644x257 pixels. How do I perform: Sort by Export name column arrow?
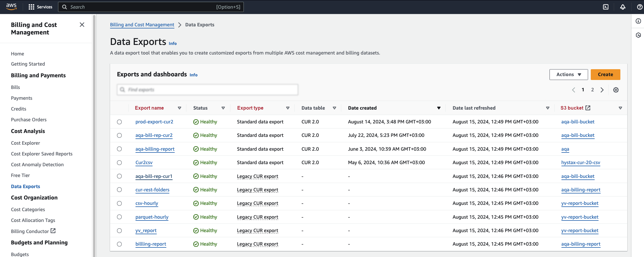click(x=179, y=108)
